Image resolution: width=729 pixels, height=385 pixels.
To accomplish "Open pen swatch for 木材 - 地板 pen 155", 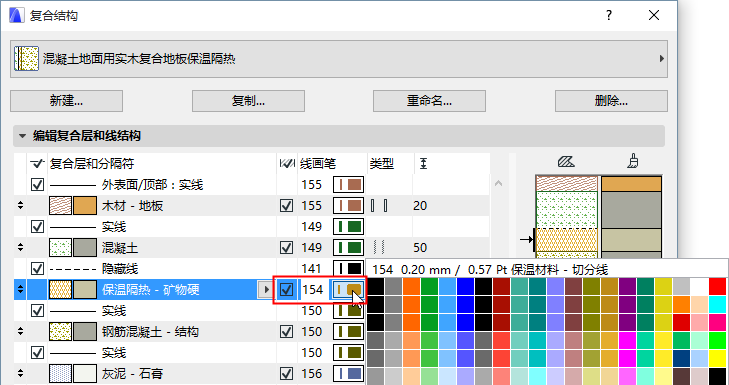I will pos(349,206).
